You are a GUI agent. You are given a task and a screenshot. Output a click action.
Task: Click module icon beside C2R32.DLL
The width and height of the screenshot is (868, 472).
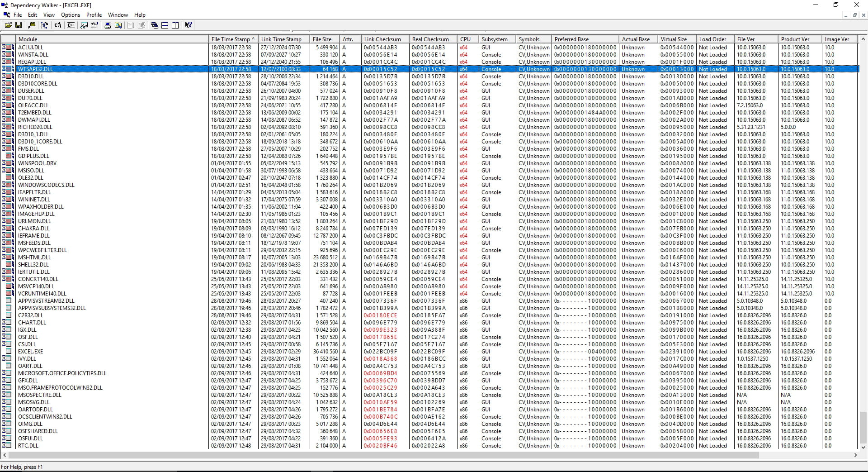click(8, 315)
